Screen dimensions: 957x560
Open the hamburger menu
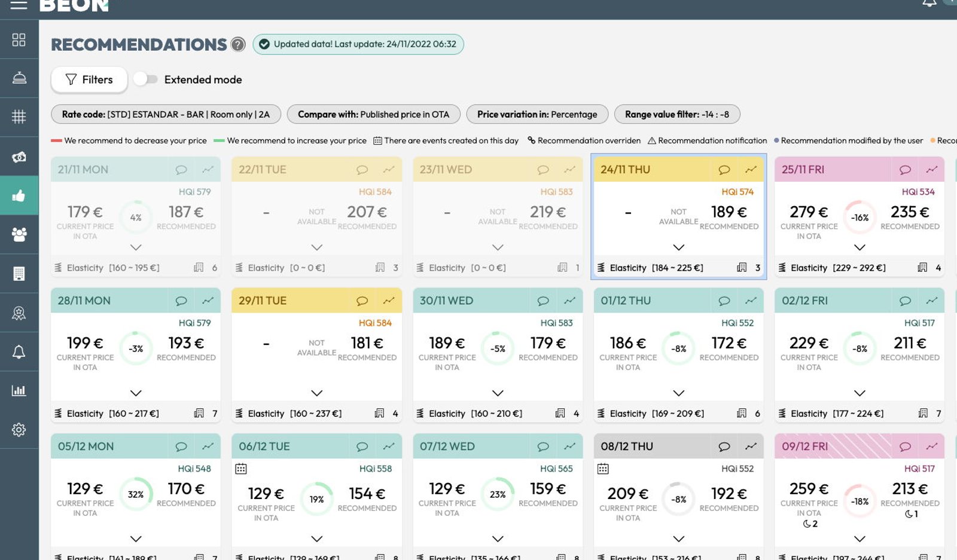19,5
